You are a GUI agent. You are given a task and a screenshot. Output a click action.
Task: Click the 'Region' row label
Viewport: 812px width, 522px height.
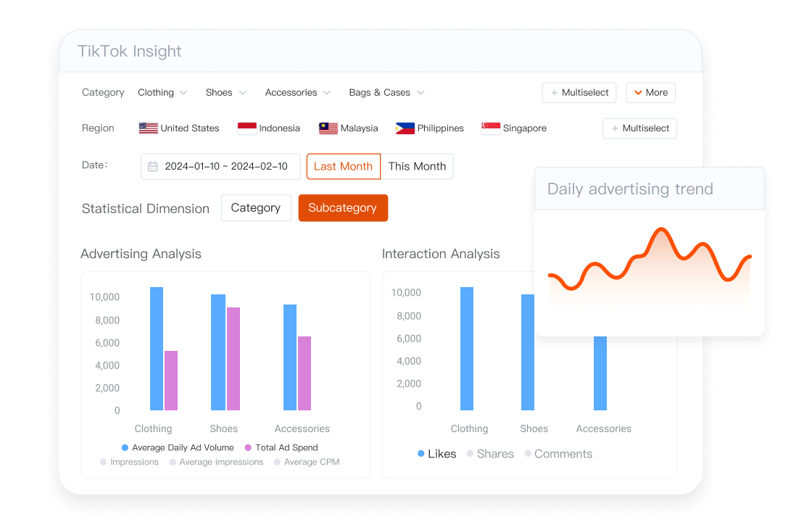click(98, 128)
